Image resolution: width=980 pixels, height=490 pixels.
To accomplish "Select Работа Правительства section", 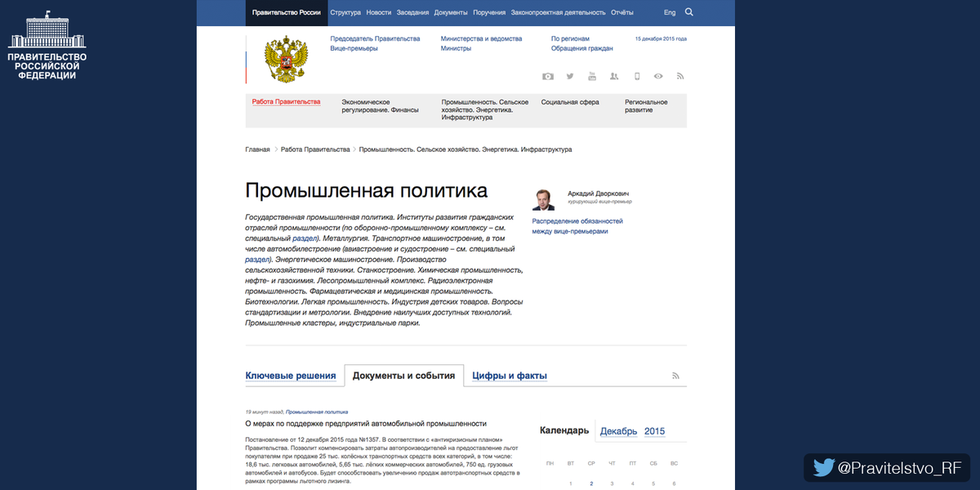I will tap(286, 102).
